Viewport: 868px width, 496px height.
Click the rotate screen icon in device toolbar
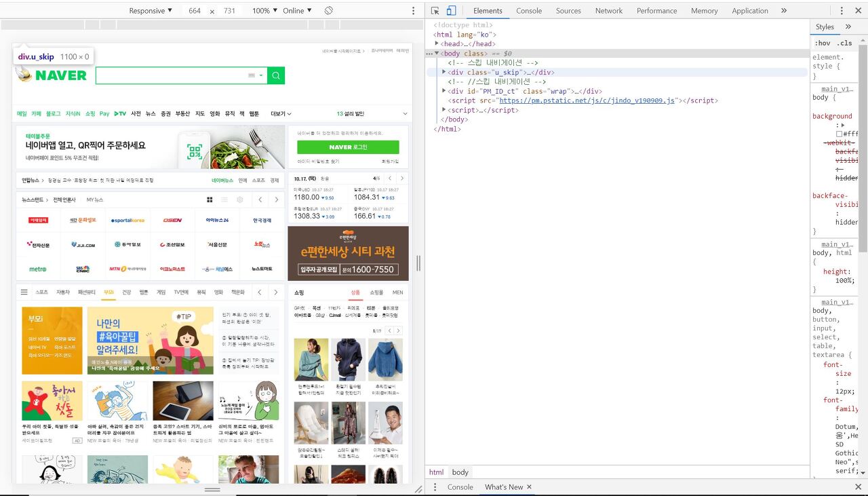tap(328, 10)
